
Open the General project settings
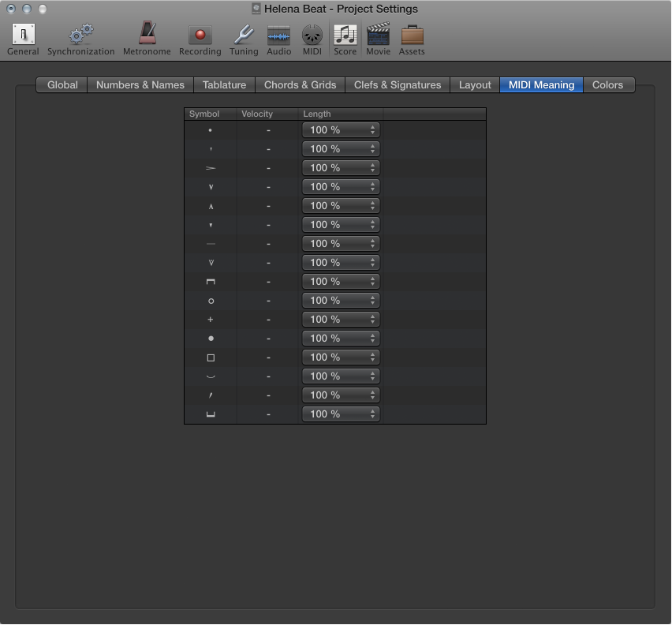click(22, 36)
